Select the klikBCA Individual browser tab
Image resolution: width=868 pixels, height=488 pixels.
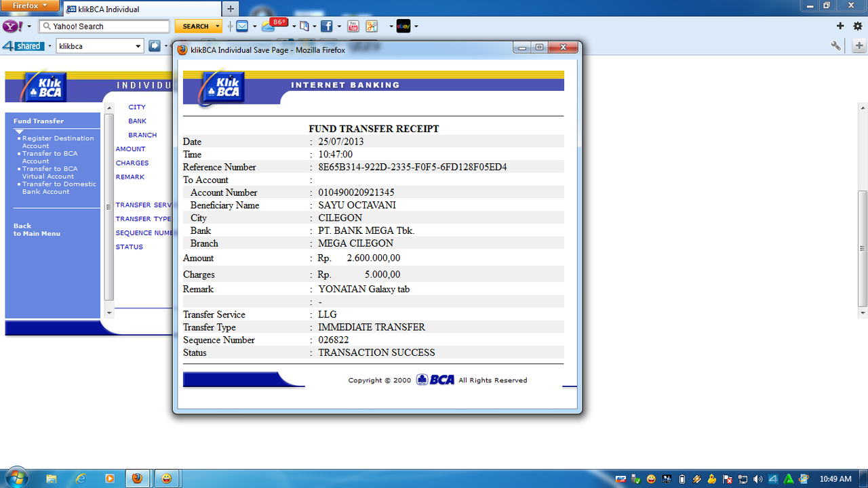coord(141,9)
